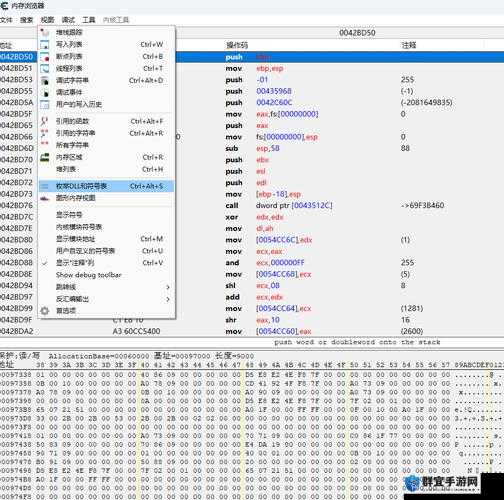Click the 调试字符串 debug strings icon

(45, 80)
